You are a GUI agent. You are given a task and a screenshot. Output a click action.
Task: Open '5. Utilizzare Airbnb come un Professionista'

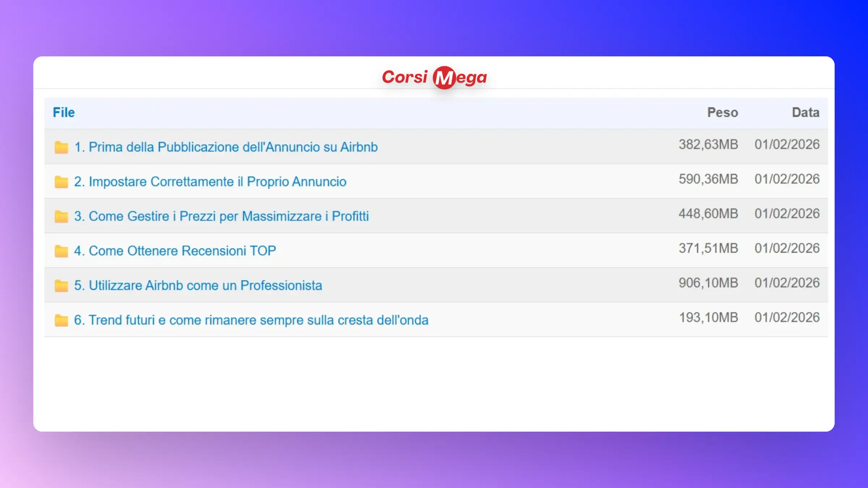(198, 286)
